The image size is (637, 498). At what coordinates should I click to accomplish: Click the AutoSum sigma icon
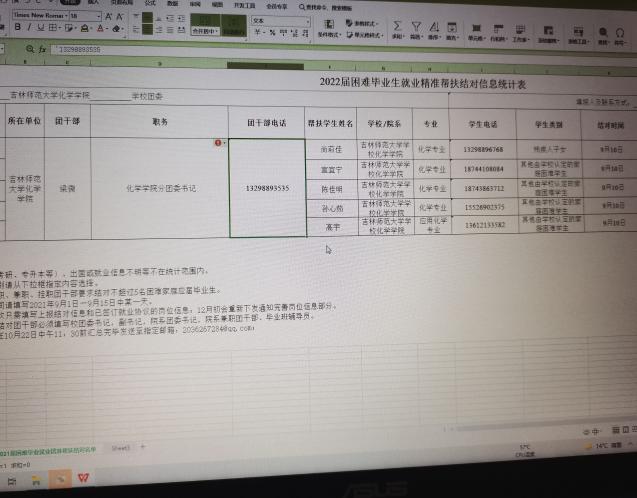(x=397, y=26)
